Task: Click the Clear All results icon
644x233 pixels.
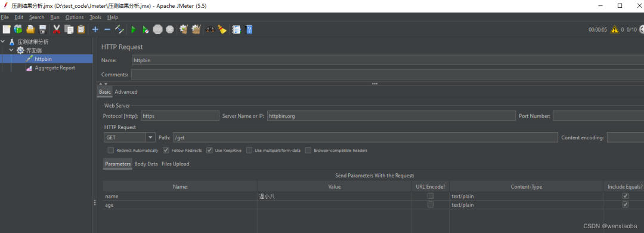Action: pyautogui.click(x=196, y=29)
